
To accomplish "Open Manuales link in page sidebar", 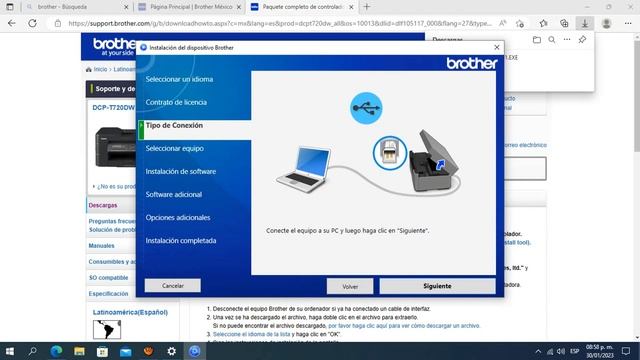I will tap(101, 246).
